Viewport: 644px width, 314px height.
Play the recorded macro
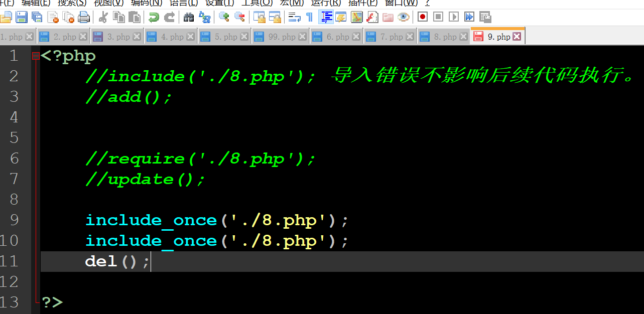[x=453, y=17]
